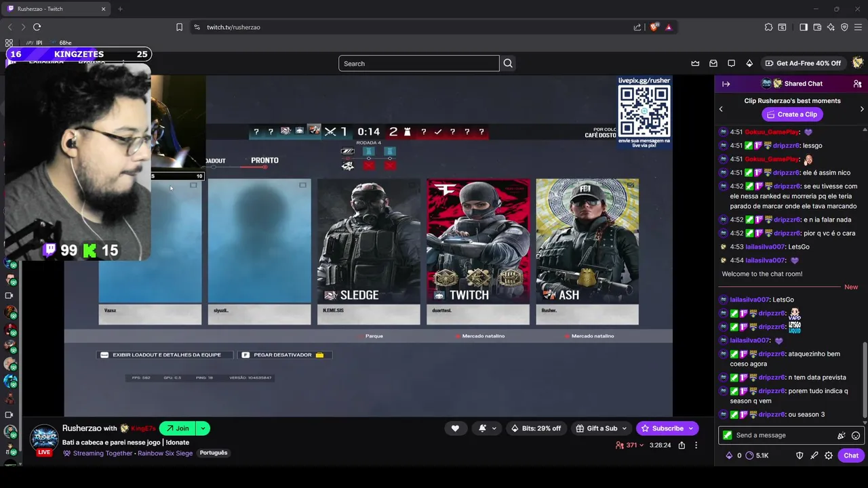Viewport: 868px width, 488px height.
Task: Open the Rusherzao channel name link
Action: pos(81,428)
